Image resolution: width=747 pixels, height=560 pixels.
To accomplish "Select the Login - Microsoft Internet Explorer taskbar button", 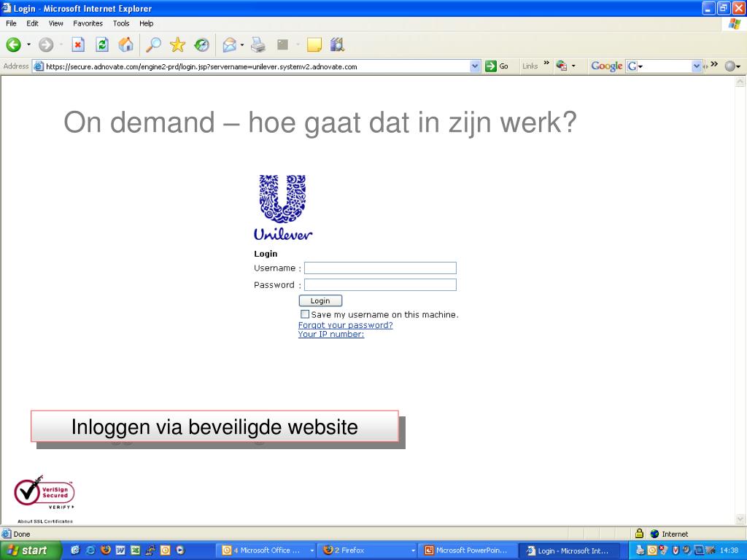I will pyautogui.click(x=570, y=551).
